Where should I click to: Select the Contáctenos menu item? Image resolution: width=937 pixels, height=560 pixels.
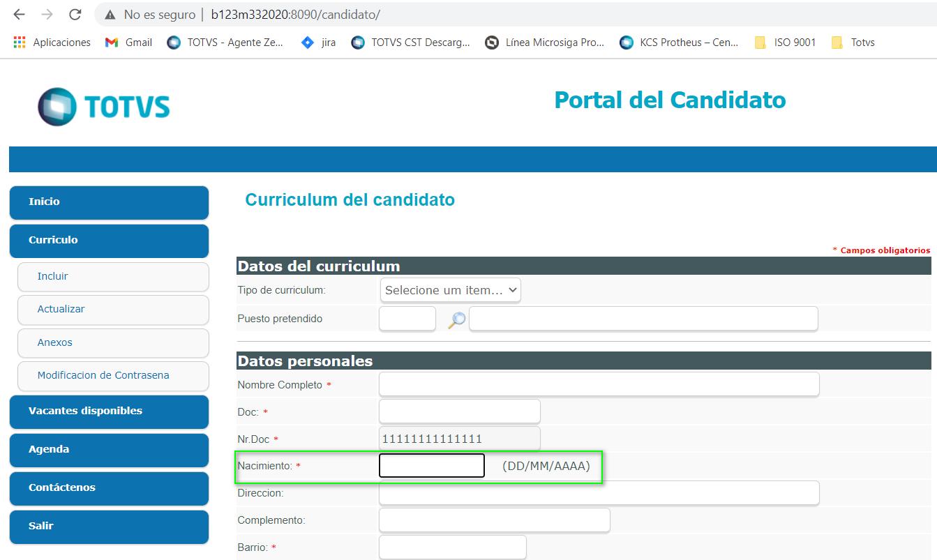point(109,488)
